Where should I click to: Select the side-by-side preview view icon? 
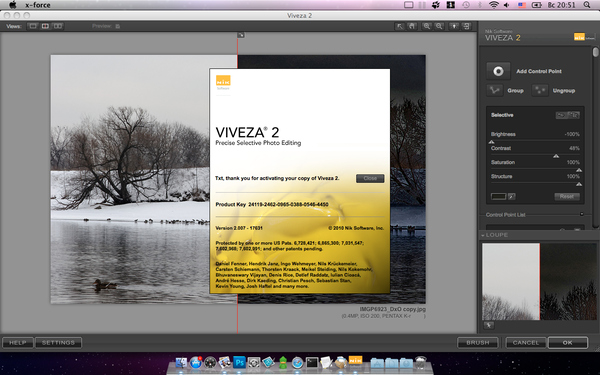click(58, 26)
